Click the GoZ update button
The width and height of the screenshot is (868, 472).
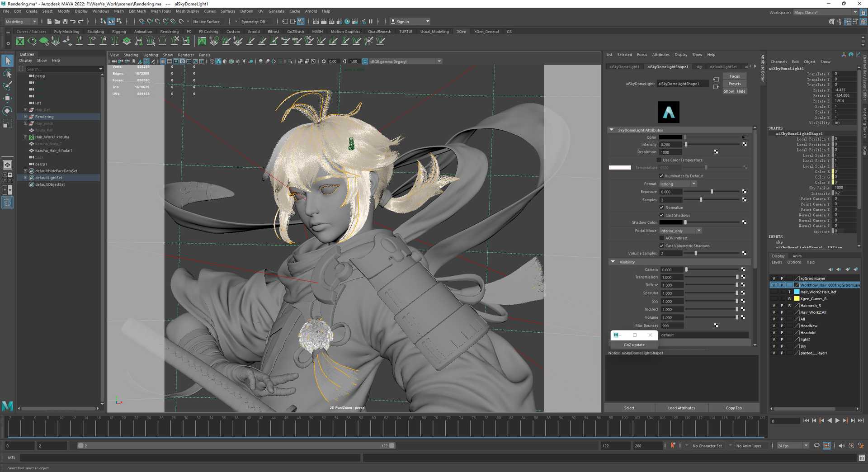click(634, 345)
